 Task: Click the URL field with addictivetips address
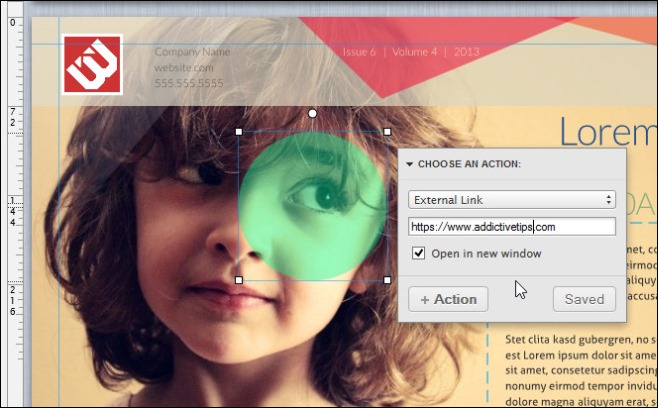[x=512, y=227]
